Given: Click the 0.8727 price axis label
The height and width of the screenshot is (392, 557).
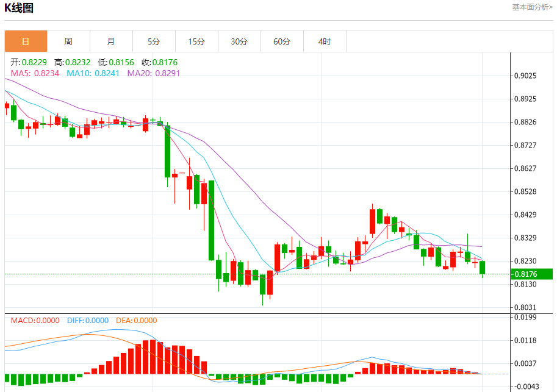Looking at the screenshot, I should pos(525,145).
